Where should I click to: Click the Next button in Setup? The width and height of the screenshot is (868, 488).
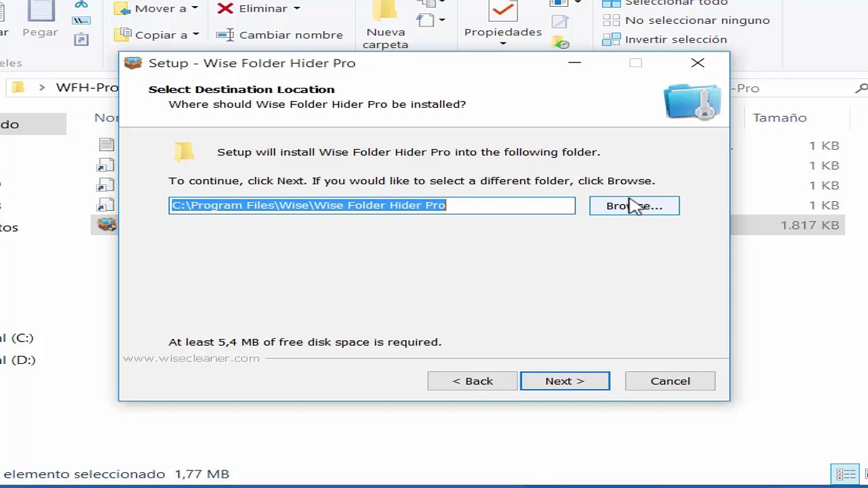pos(565,381)
